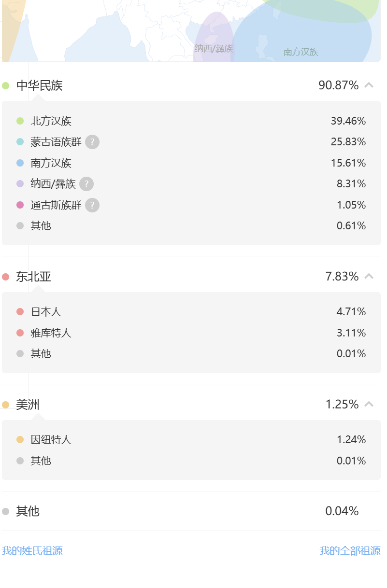Open 我的全部祖源 link

(350, 550)
